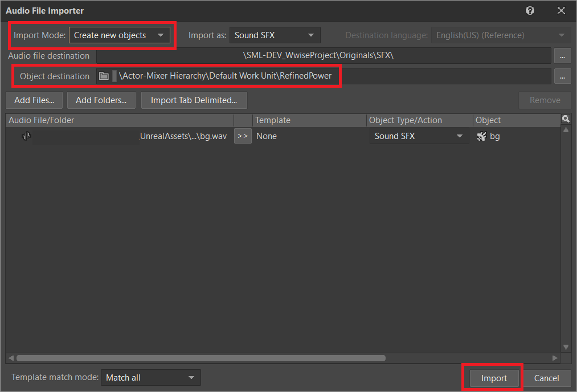Click the vertical scrollbar down arrow
Viewport: 577px width, 392px height.
pos(566,347)
